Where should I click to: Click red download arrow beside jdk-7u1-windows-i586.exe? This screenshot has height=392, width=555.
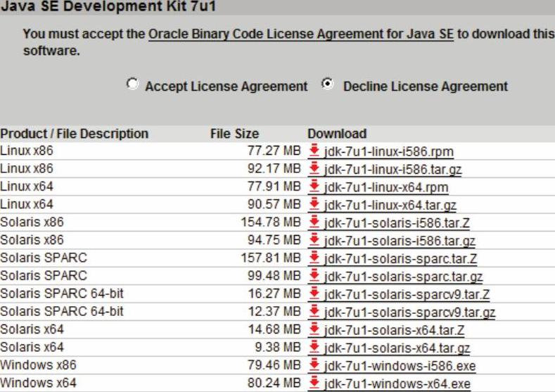[x=314, y=365]
